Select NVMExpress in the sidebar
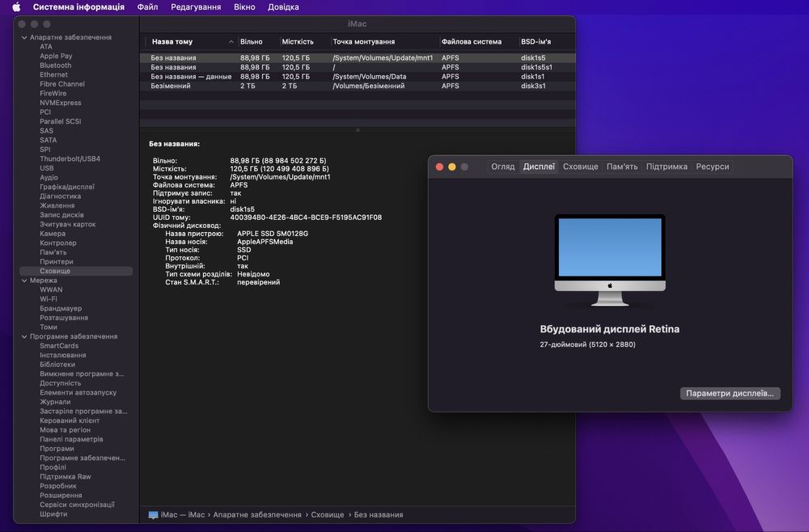This screenshot has height=532, width=809. coord(61,103)
